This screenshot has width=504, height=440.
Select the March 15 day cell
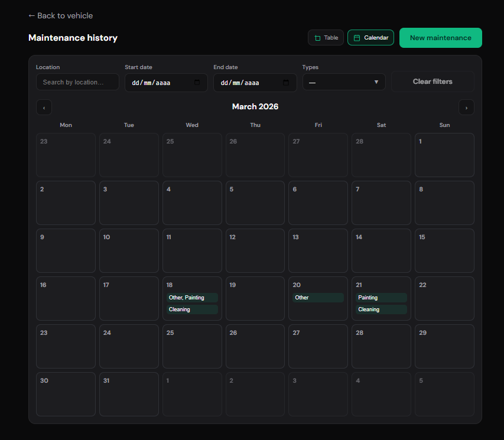(444, 250)
